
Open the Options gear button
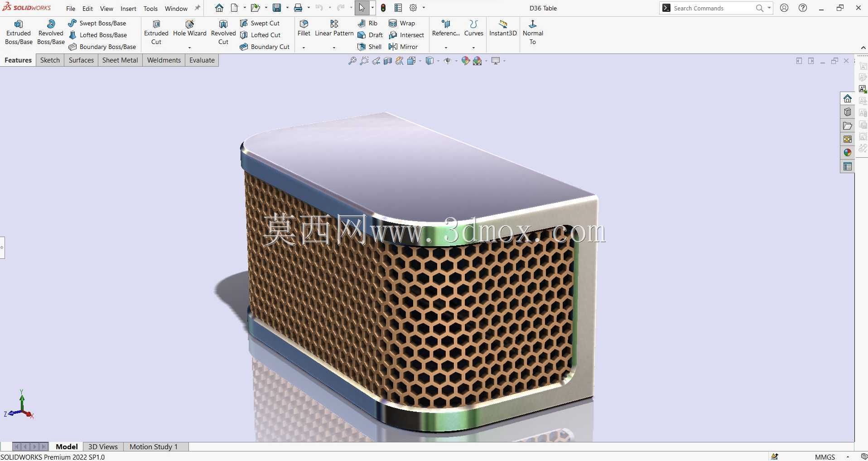(413, 8)
